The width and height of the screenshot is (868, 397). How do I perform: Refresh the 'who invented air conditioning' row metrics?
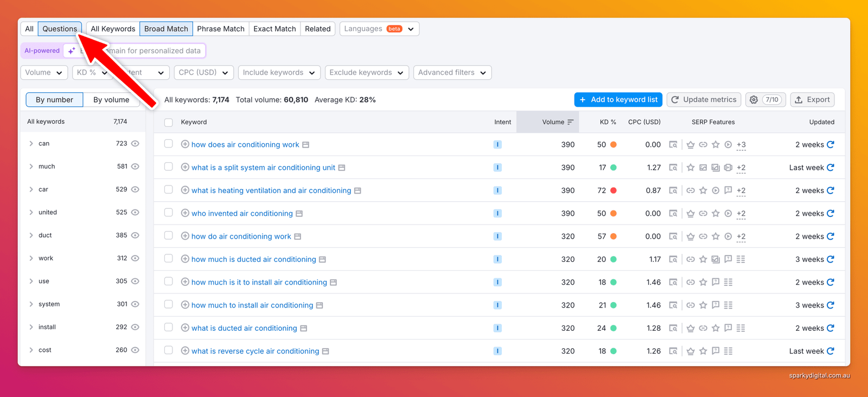point(831,214)
